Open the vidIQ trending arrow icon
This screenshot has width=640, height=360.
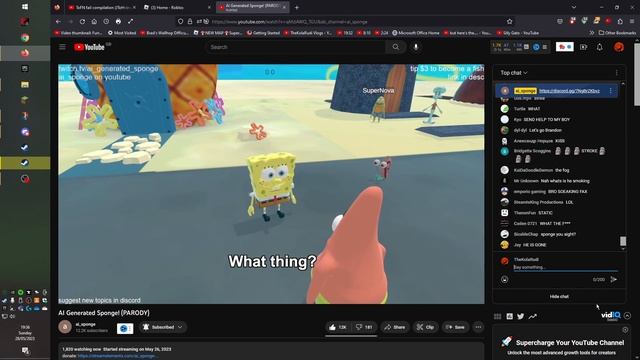533,316
